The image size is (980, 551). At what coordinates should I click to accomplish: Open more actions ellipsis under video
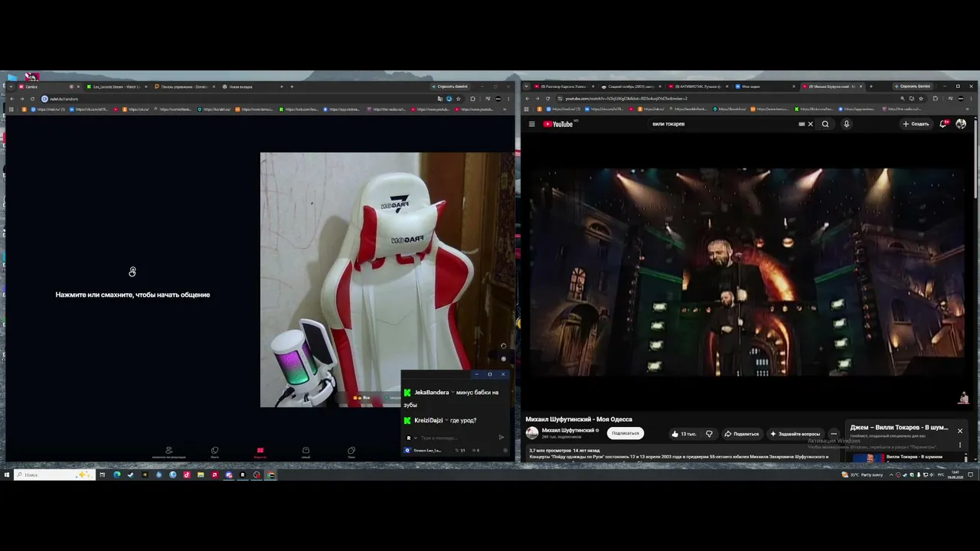(834, 434)
